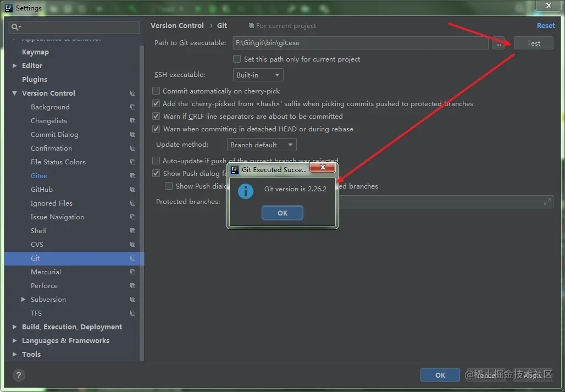Viewport: 565px width, 392px height.
Task: Click the project-level icon beside Gitee
Action: coord(132,176)
